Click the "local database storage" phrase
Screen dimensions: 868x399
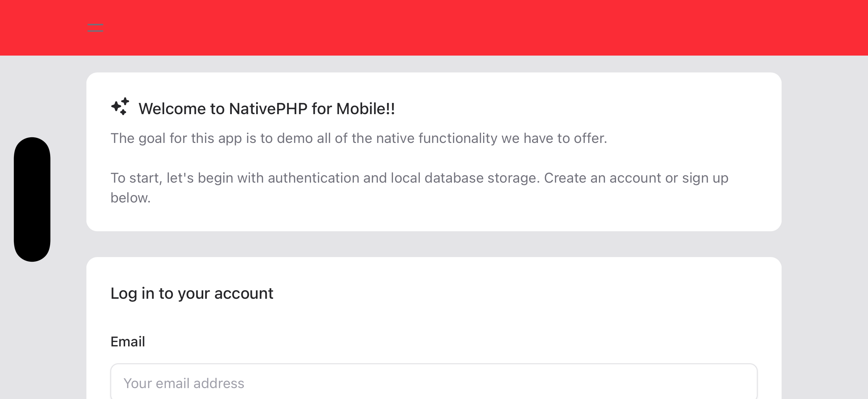click(x=465, y=178)
